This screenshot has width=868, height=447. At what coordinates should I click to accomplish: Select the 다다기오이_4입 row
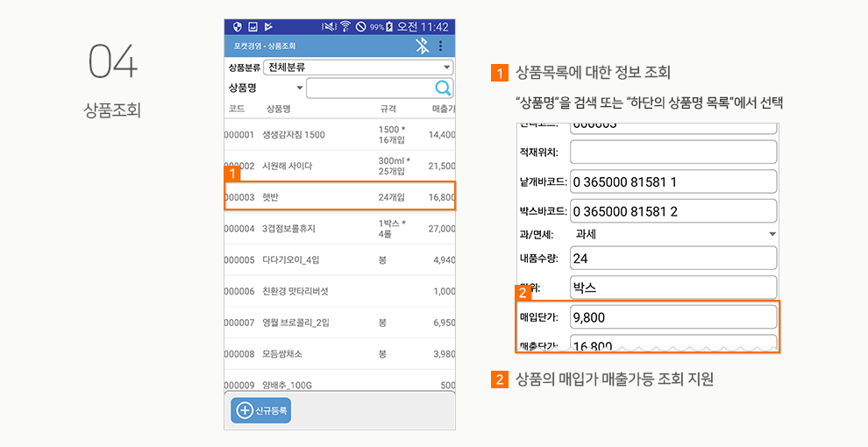[340, 260]
